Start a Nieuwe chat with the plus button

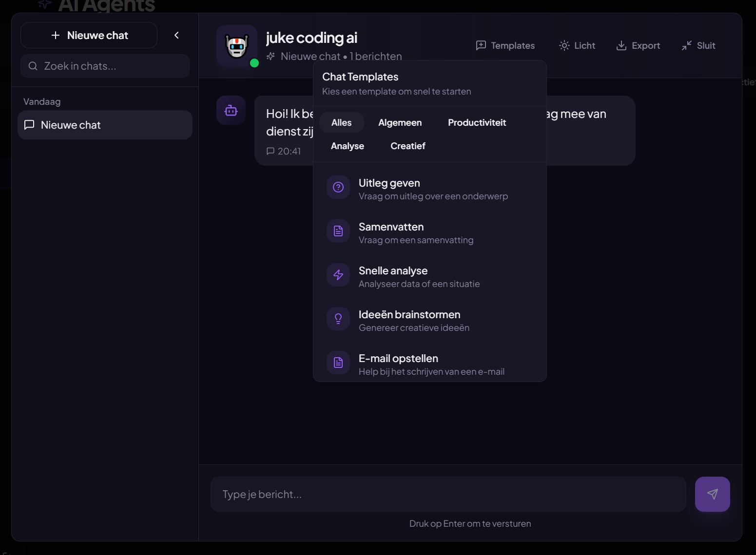click(89, 35)
